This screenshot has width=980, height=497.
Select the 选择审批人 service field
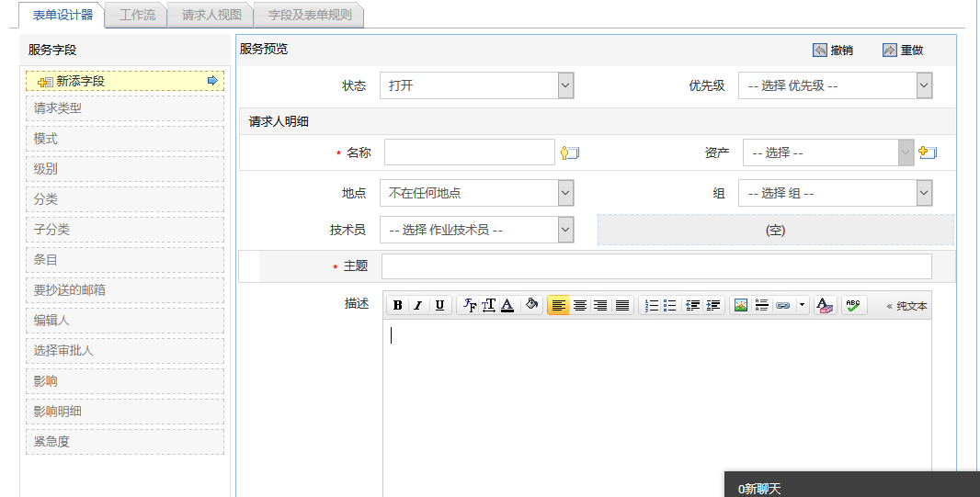pos(125,350)
